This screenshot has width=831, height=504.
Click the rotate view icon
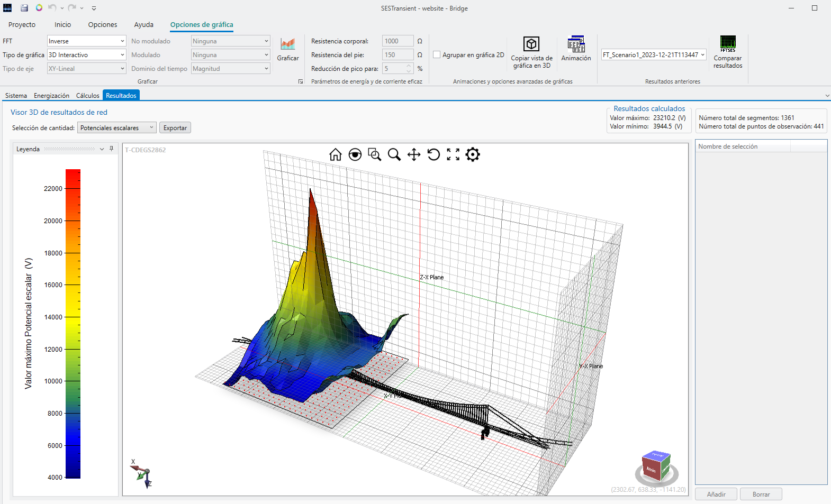[433, 154]
